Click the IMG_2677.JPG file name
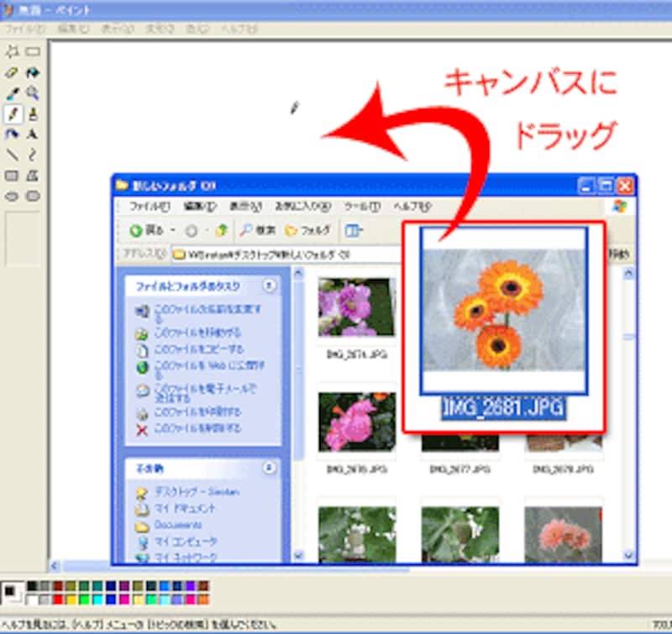The image size is (672, 634). 459,469
